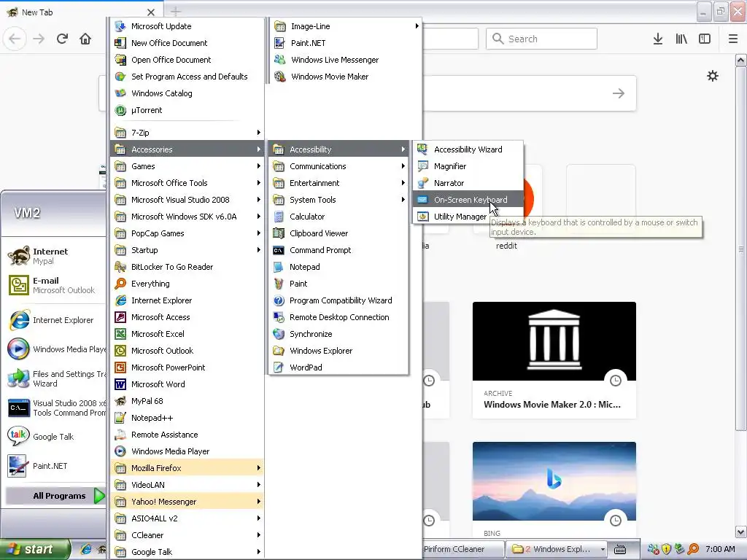Click the Windows Live Messenger icon
This screenshot has height=560, width=747.
[280, 60]
